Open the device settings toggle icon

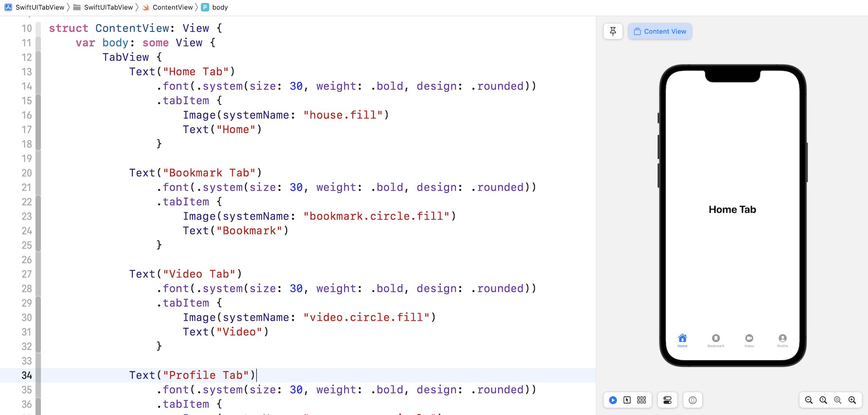tap(667, 400)
